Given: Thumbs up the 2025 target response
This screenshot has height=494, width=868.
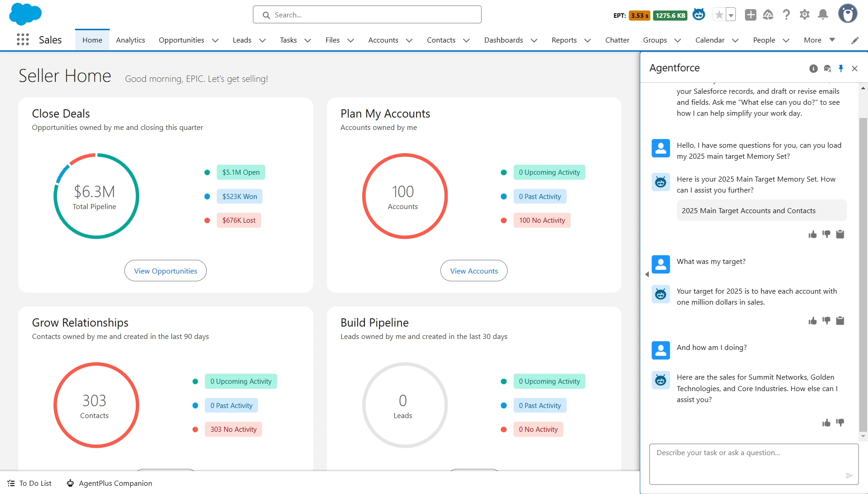Looking at the screenshot, I should (813, 321).
